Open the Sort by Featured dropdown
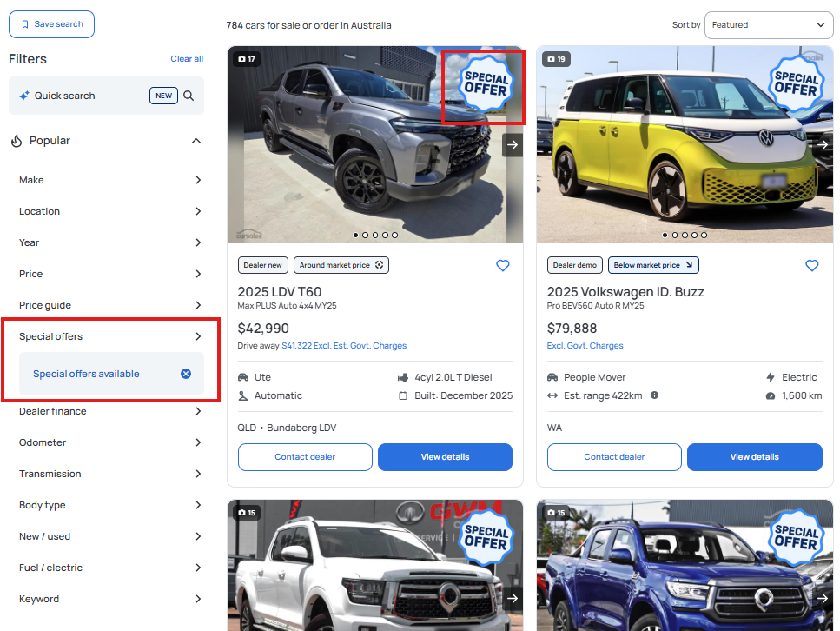This screenshot has width=840, height=631. point(769,25)
